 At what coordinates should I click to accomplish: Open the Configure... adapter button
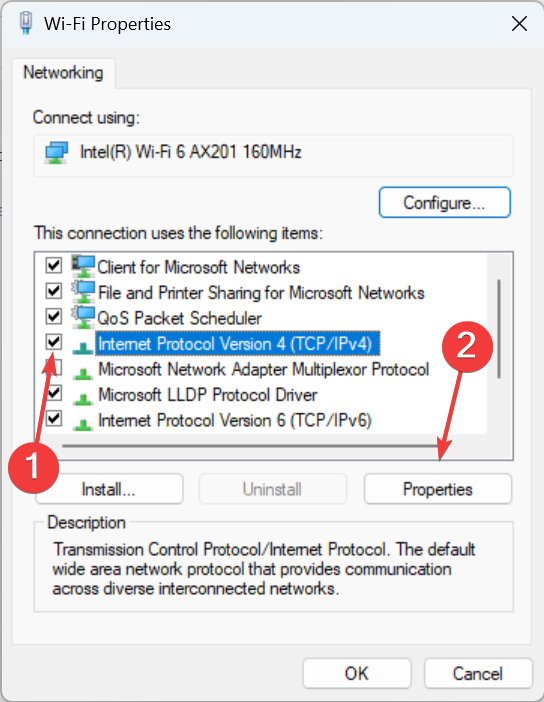point(444,203)
